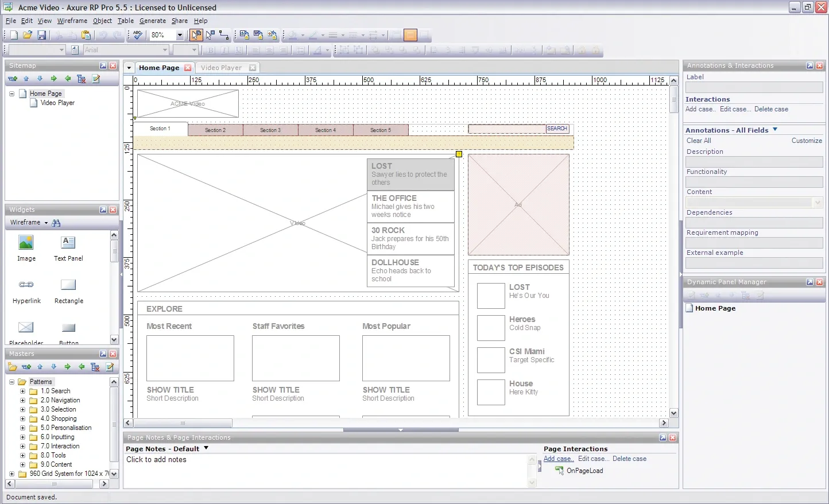Click the Save document icon
Image resolution: width=829 pixels, height=504 pixels.
point(41,35)
